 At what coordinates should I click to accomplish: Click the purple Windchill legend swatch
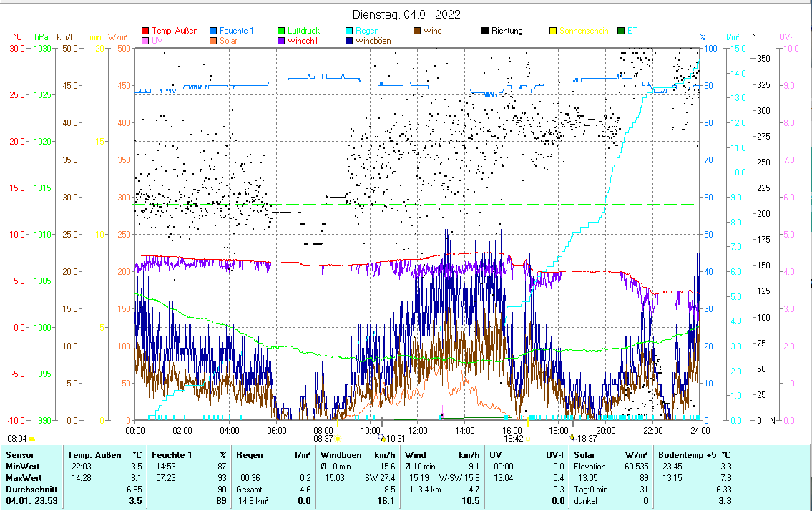click(280, 41)
